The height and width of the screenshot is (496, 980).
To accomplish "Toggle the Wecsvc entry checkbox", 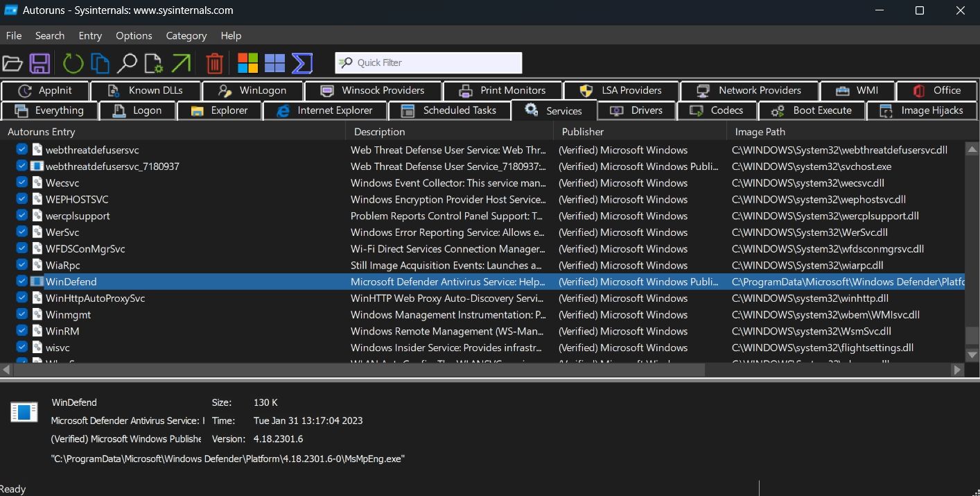I will pyautogui.click(x=21, y=182).
